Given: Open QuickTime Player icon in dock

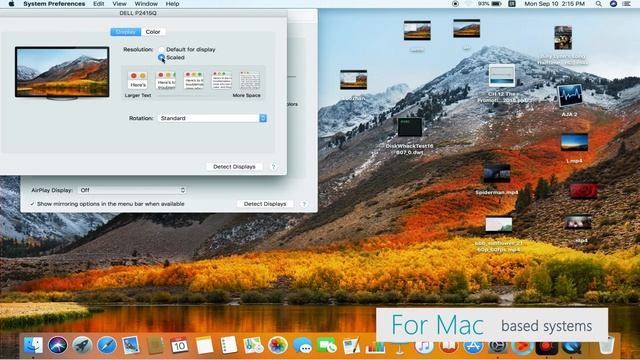Looking at the screenshot, I should [x=571, y=347].
